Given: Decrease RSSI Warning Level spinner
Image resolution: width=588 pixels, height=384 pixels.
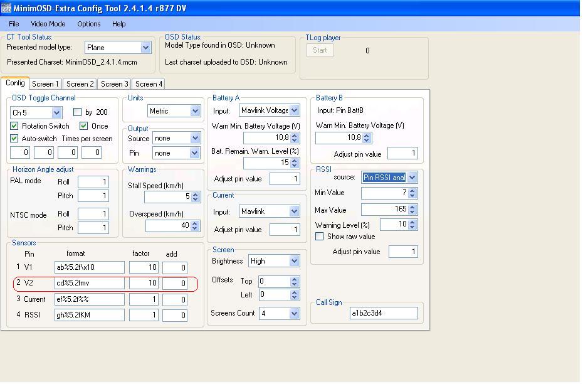Looking at the screenshot, I should tap(412, 227).
